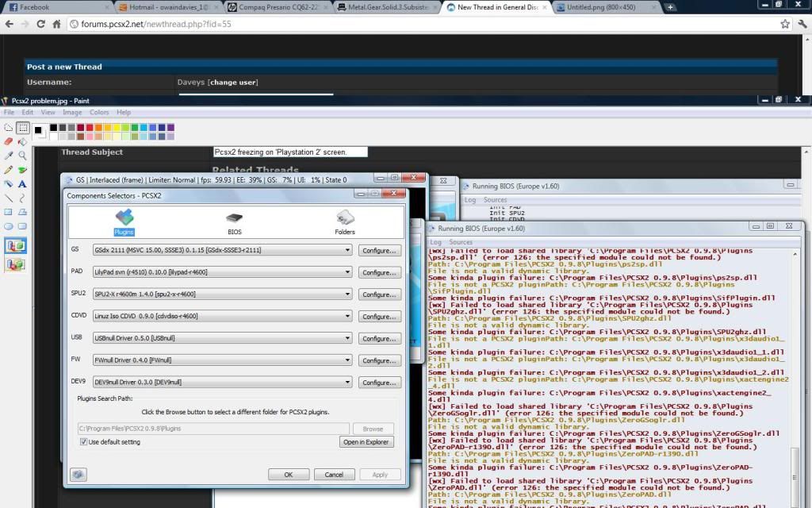This screenshot has width=812, height=508.
Task: Click Configure for the GS plugin
Action: [x=380, y=250]
